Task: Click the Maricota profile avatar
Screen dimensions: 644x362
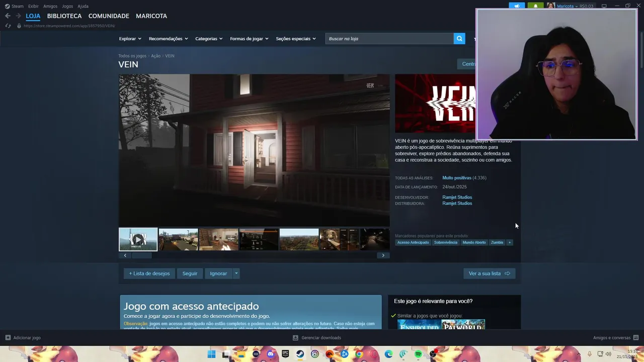Action: click(x=551, y=6)
